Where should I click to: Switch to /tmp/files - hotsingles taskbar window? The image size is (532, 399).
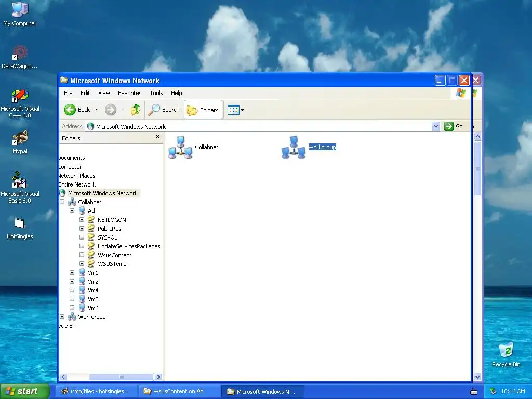[x=96, y=391]
